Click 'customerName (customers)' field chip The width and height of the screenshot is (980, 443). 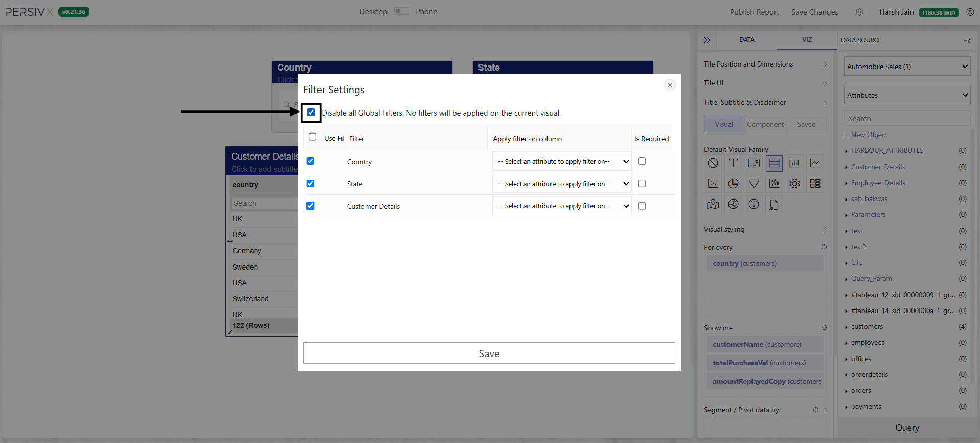coord(765,344)
